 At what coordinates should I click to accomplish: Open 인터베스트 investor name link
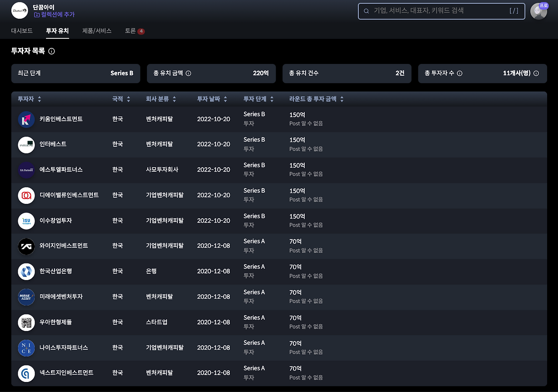pyautogui.click(x=53, y=144)
